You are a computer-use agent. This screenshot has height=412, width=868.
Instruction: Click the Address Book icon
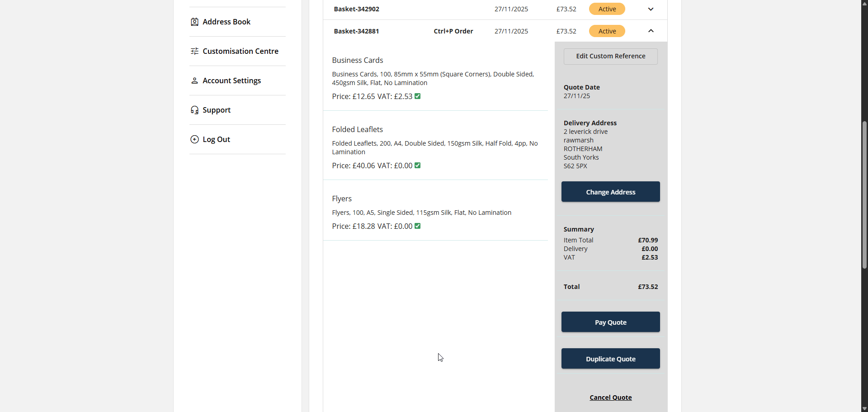coord(194,22)
